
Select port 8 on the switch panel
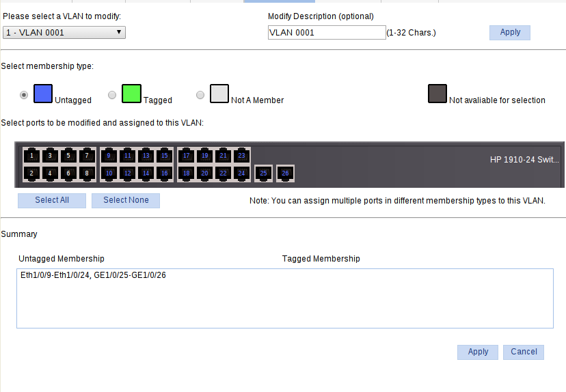tap(87, 173)
